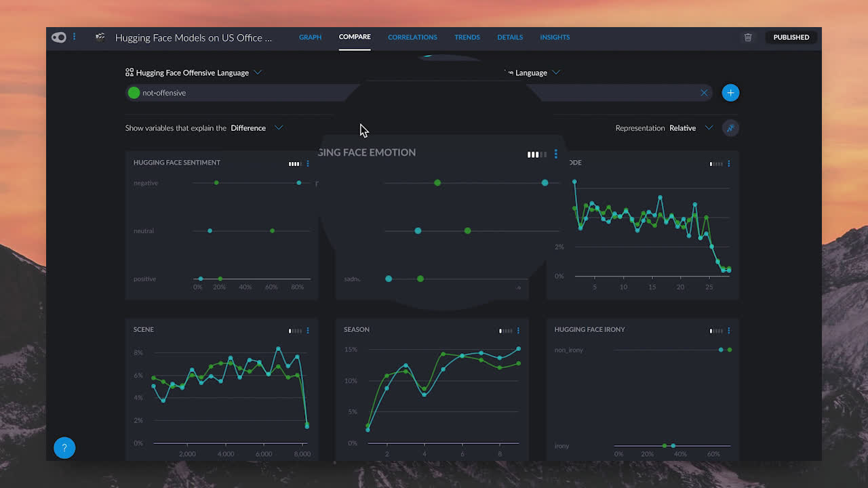This screenshot has width=868, height=488.
Task: Click the teal negative point in Sentiment chart
Action: tap(299, 183)
